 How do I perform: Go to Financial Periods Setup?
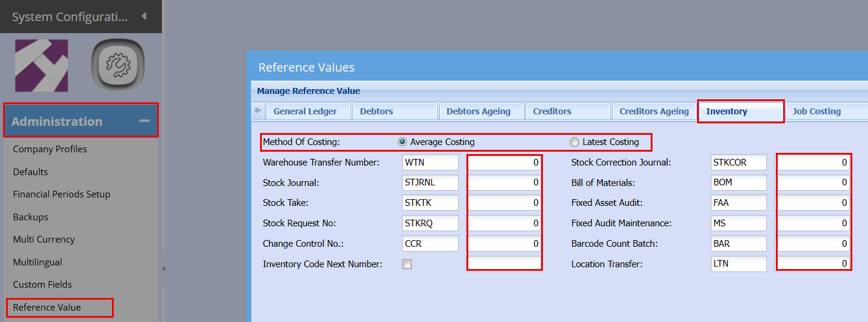tap(61, 194)
